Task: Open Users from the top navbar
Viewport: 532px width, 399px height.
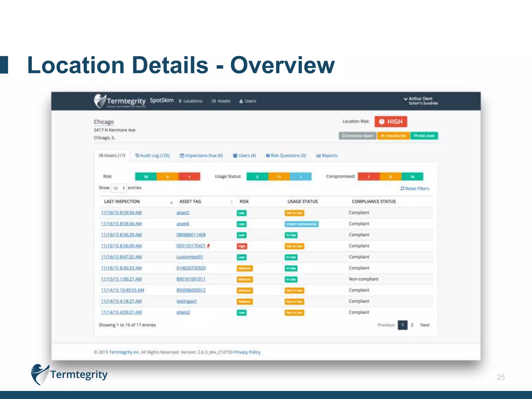Action: pos(248,101)
